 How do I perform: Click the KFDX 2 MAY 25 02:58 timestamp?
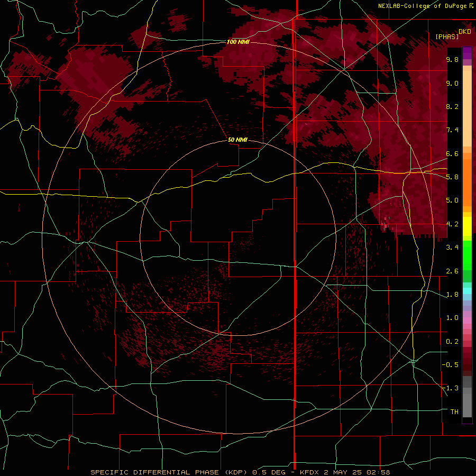coord(345,472)
